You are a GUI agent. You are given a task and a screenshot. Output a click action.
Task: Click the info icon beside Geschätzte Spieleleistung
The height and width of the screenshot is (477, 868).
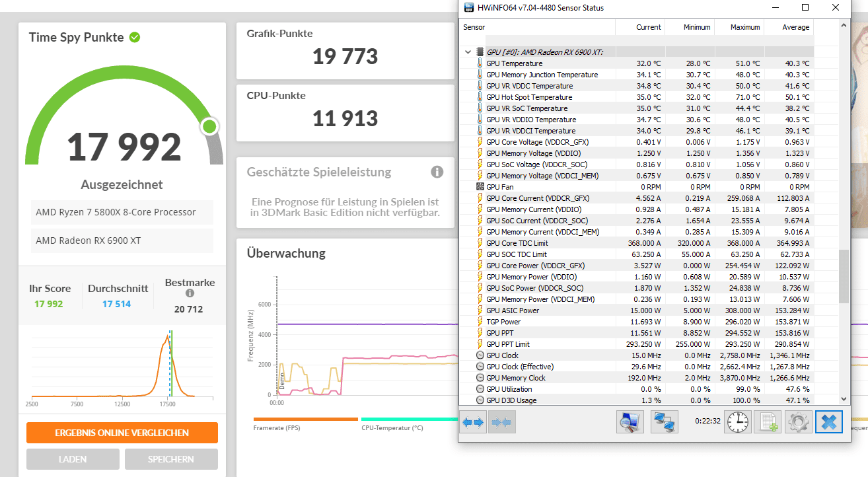click(x=437, y=172)
